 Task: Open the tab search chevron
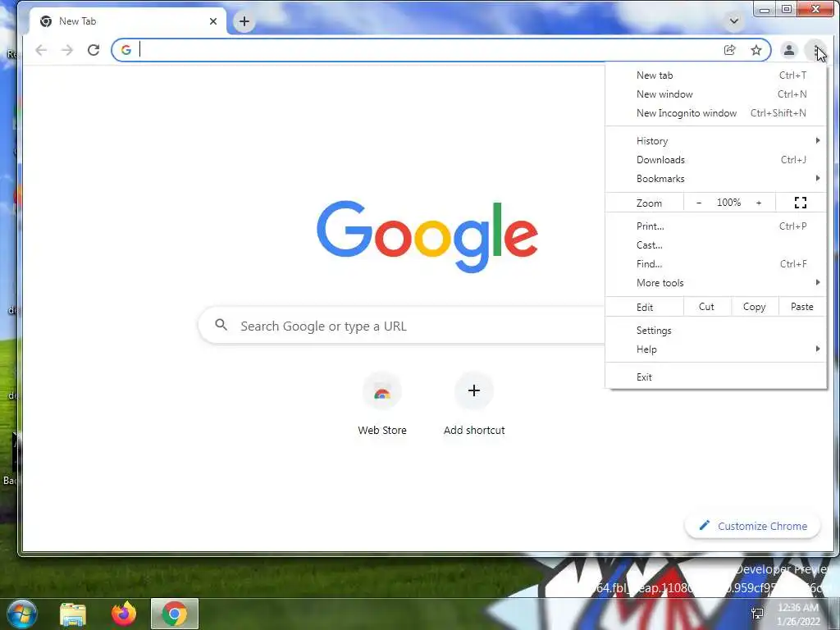(x=734, y=21)
